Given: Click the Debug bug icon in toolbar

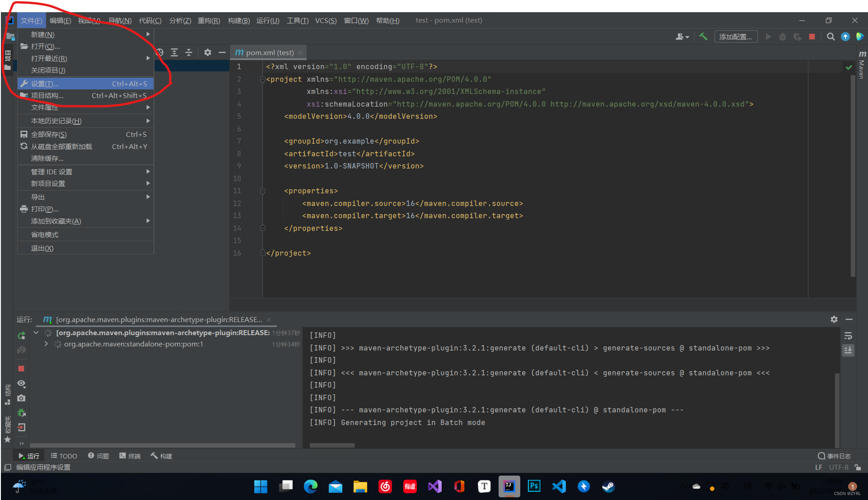Looking at the screenshot, I should coord(783,37).
